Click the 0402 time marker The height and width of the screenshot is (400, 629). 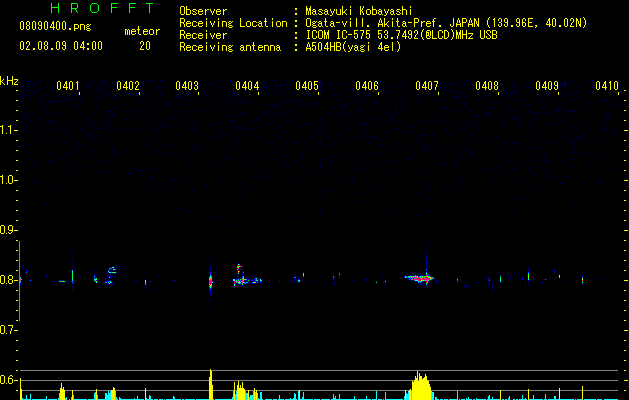128,85
